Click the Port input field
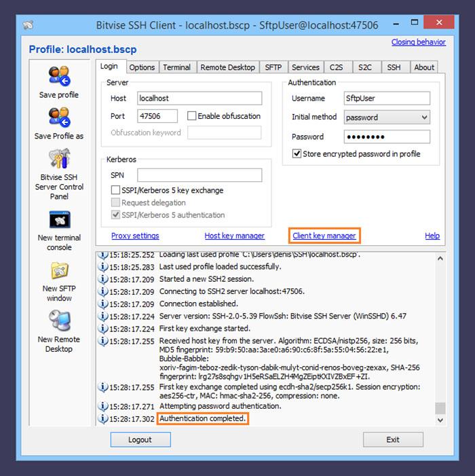The width and height of the screenshot is (475, 476). 157,116
